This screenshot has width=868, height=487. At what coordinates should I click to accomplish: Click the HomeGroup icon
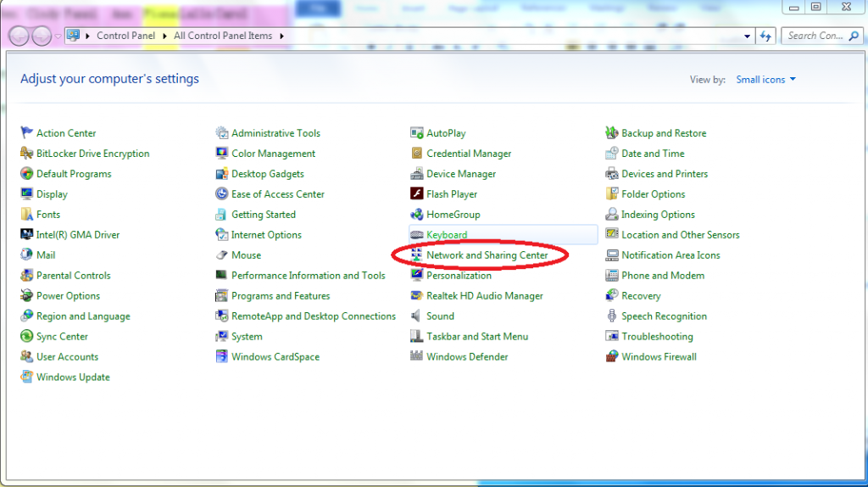[416, 215]
